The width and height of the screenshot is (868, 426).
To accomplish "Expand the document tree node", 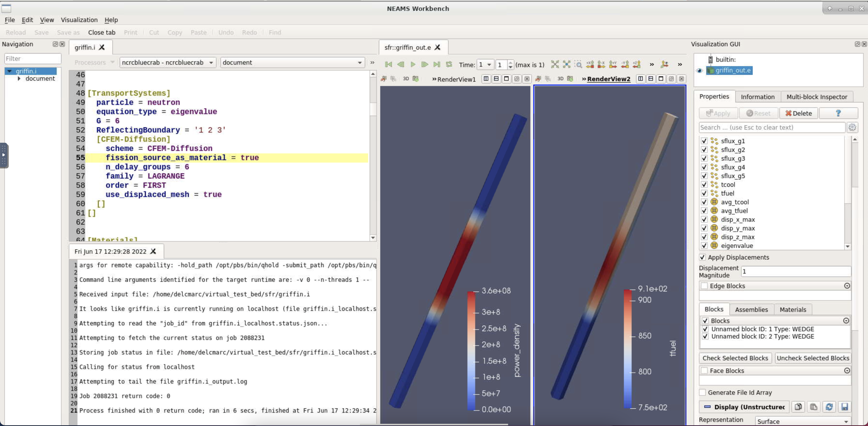I will point(19,79).
